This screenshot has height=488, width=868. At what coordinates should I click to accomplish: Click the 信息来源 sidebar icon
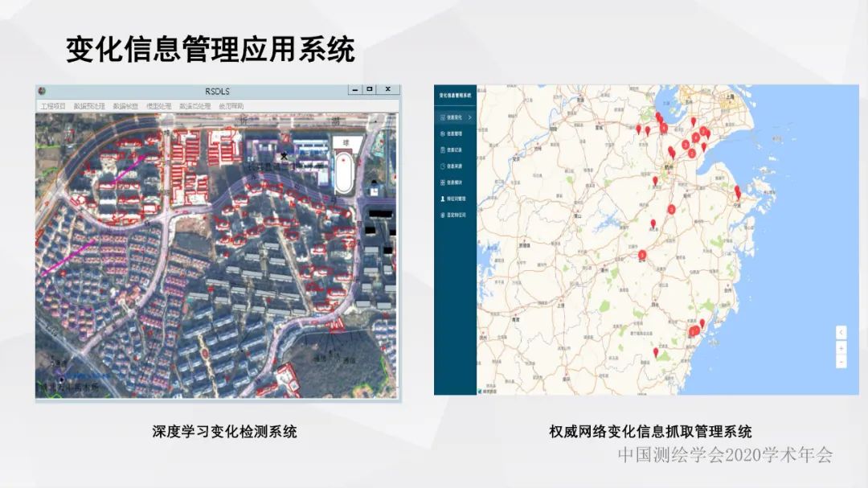pyautogui.click(x=452, y=166)
